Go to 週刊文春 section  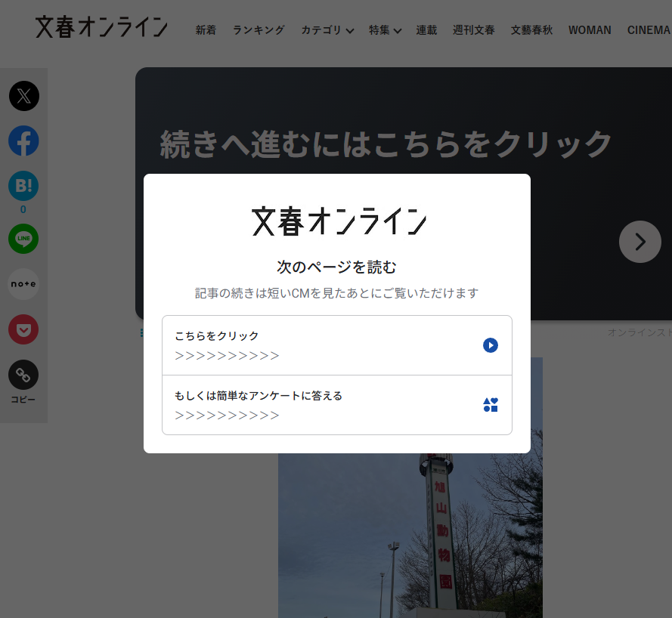473,30
